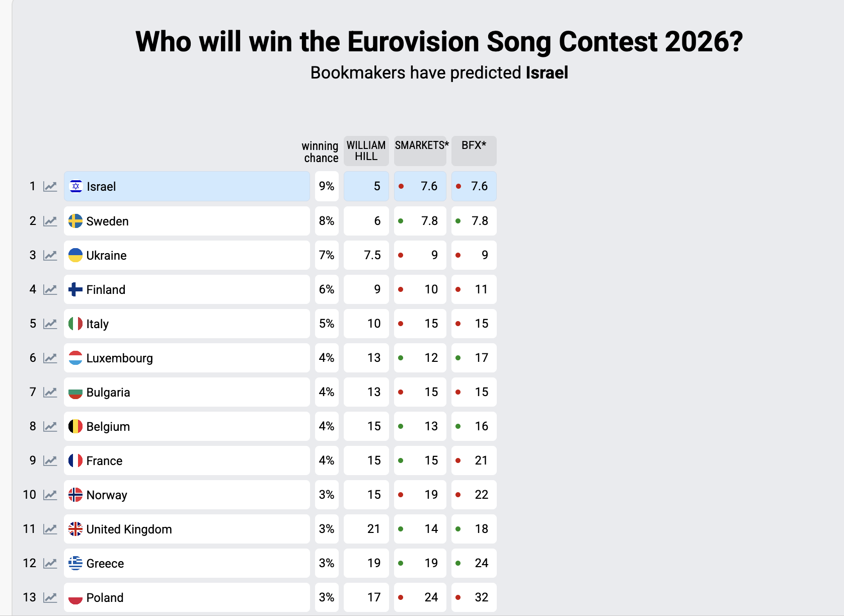Open Ukraine's odds history chart icon

click(50, 255)
